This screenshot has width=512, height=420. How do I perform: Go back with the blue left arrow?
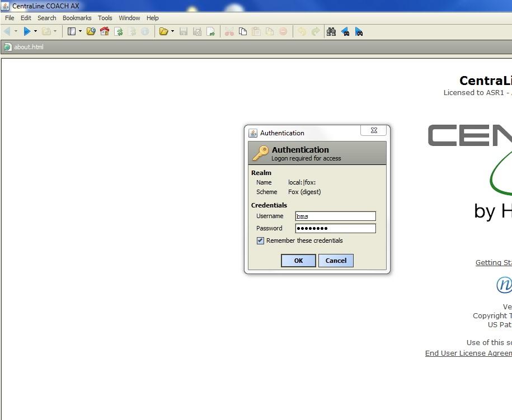7,32
